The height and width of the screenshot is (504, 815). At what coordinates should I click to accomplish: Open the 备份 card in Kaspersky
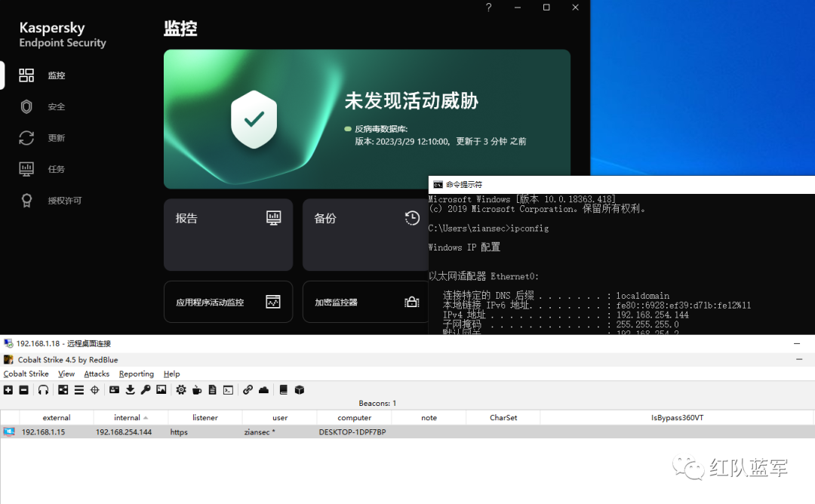point(365,235)
